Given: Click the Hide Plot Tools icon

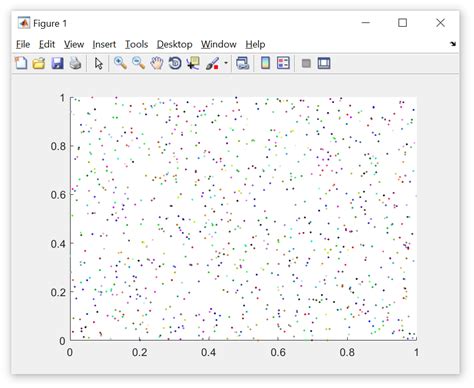Looking at the screenshot, I should 306,63.
